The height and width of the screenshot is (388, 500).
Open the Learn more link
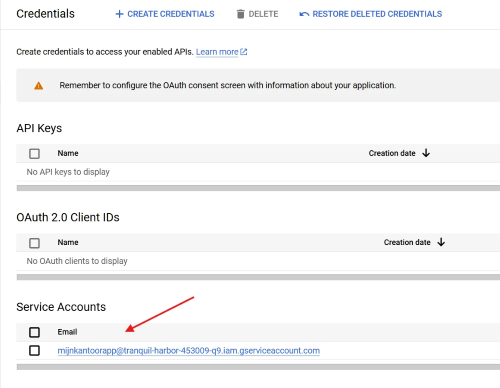click(x=217, y=52)
